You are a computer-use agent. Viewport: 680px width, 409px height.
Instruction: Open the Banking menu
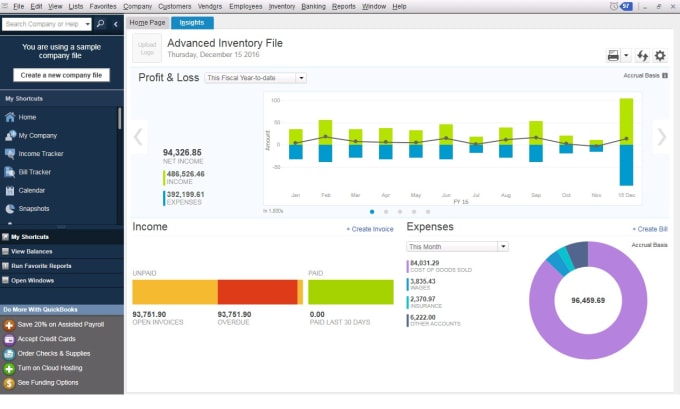pos(314,7)
